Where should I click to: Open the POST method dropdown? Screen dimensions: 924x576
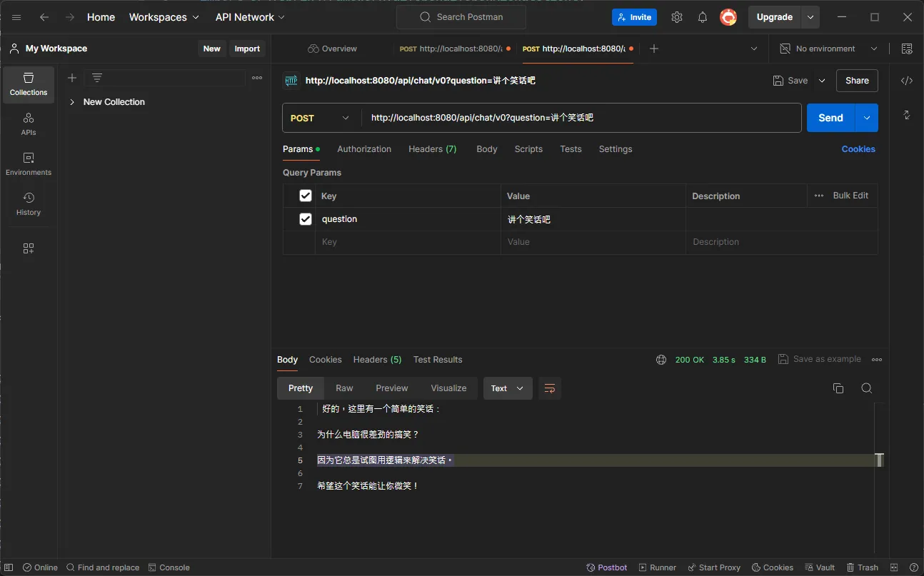point(321,118)
